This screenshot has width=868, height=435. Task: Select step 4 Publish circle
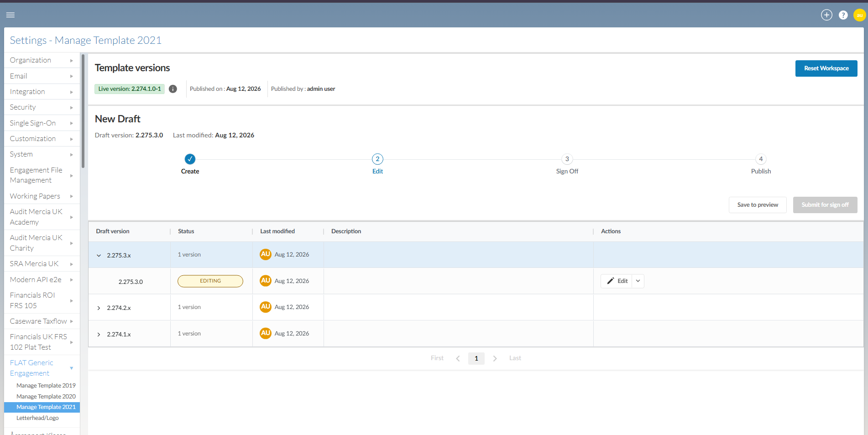(x=761, y=159)
